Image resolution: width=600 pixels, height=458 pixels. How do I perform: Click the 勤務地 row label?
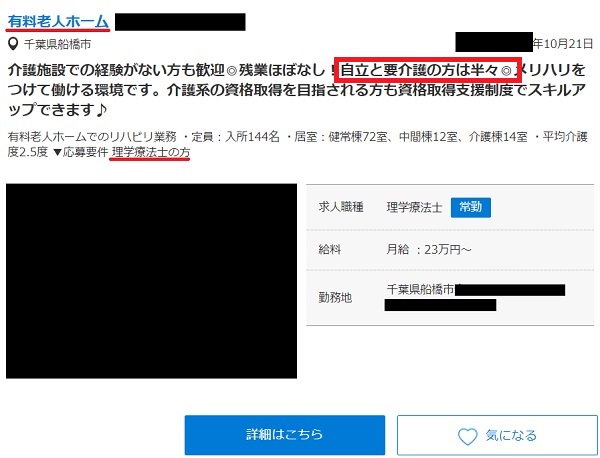pyautogui.click(x=335, y=297)
